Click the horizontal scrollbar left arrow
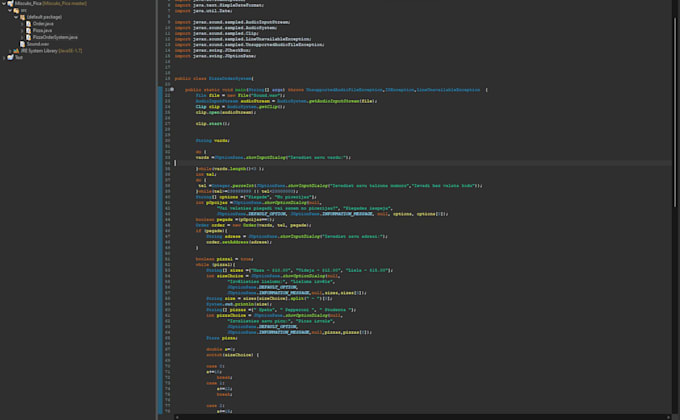The width and height of the screenshot is (680, 420). pyautogui.click(x=177, y=417)
